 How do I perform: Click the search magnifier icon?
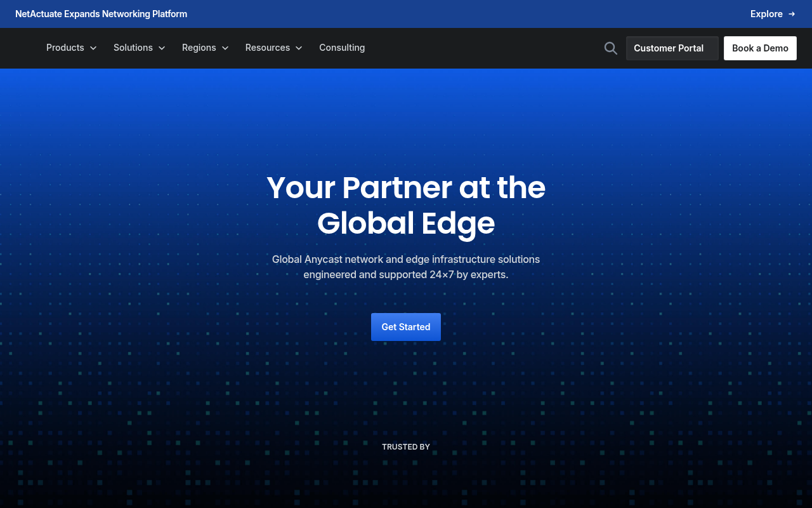610,48
